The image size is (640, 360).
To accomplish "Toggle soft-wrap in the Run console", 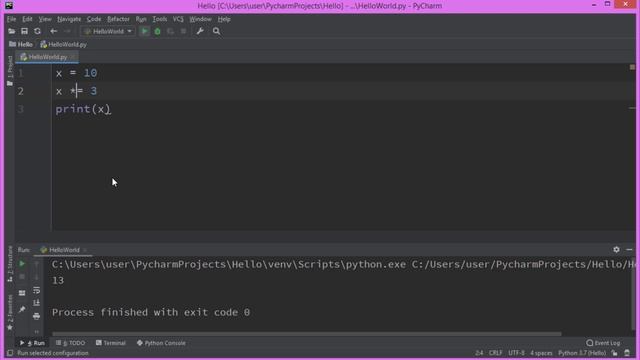I will tap(36, 290).
